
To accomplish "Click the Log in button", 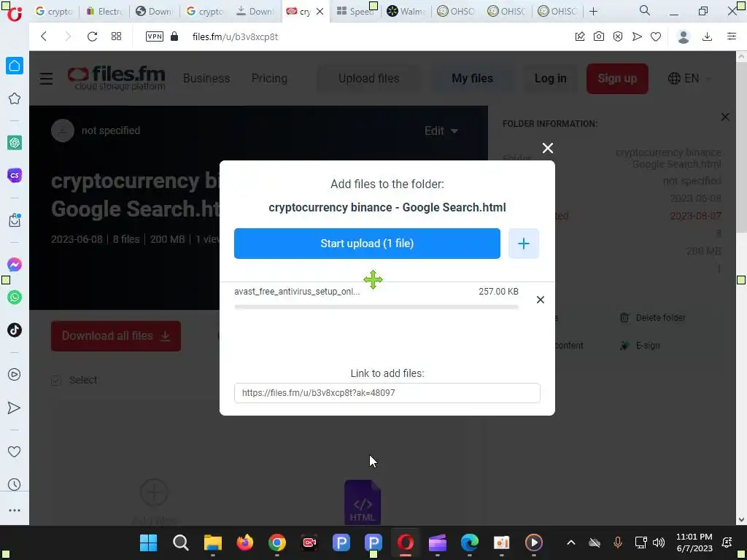I will (550, 78).
